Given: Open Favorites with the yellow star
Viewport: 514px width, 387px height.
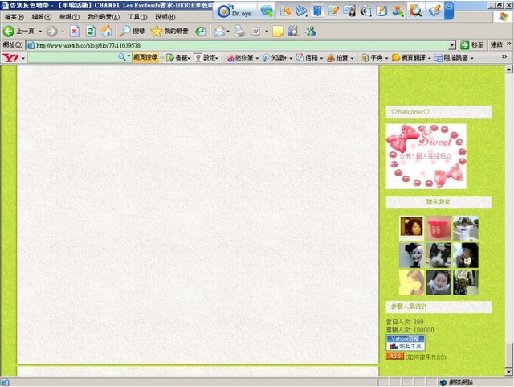Looking at the screenshot, I should 156,31.
